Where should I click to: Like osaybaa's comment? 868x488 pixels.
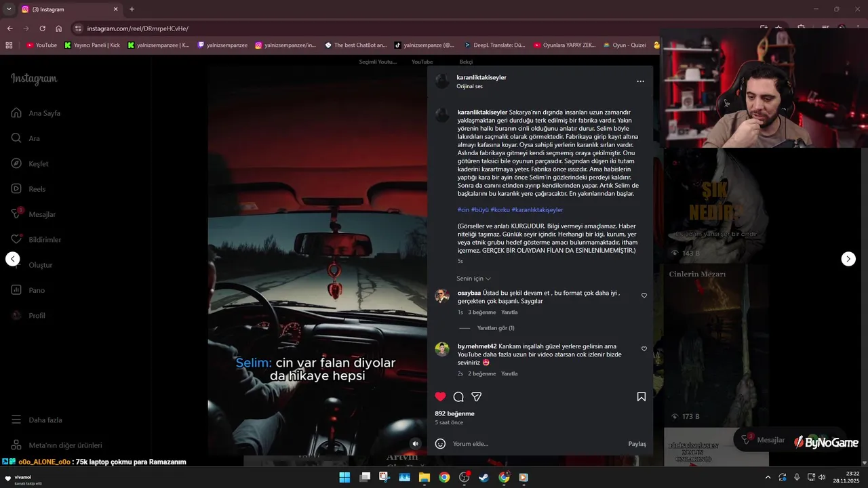pos(644,296)
